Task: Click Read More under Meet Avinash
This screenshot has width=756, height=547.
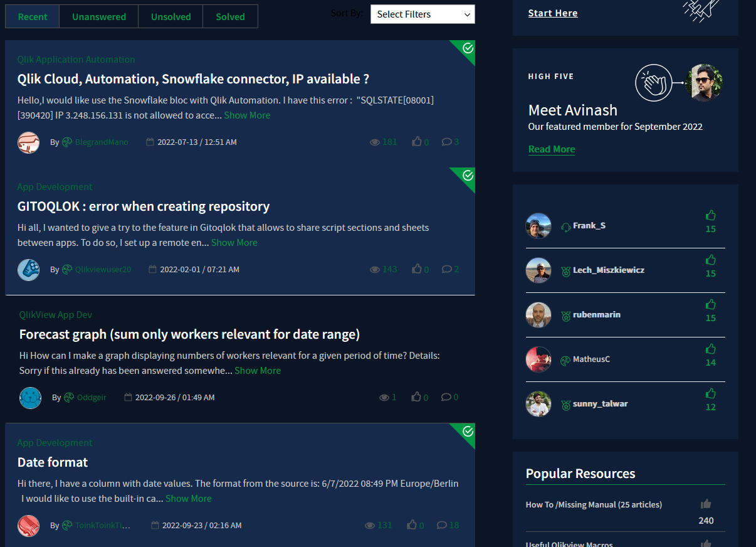Action: 552,149
